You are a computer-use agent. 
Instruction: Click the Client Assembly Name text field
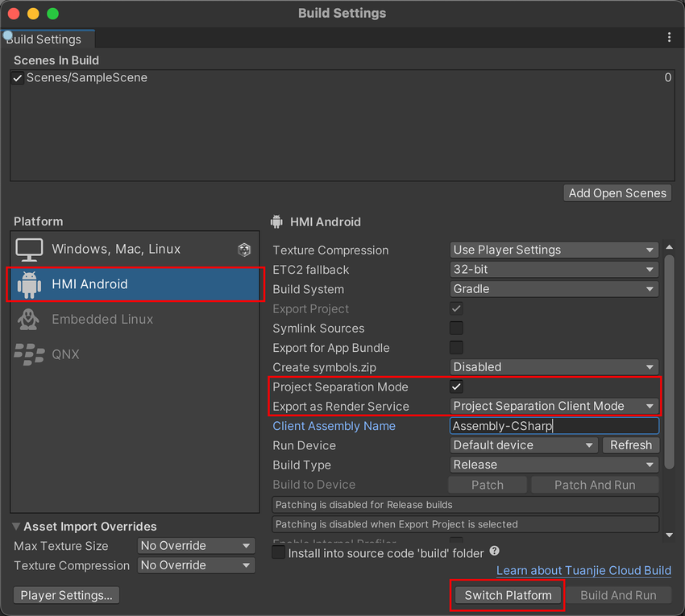coord(554,426)
